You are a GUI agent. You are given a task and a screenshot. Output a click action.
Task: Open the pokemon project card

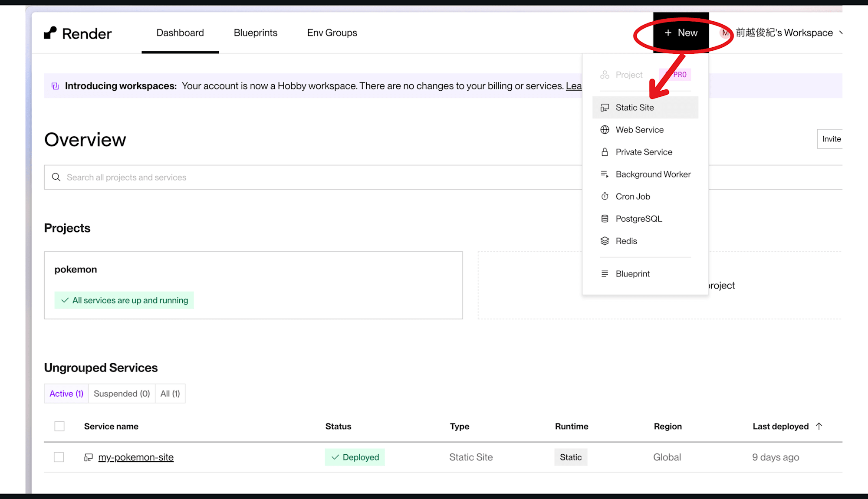(x=253, y=286)
